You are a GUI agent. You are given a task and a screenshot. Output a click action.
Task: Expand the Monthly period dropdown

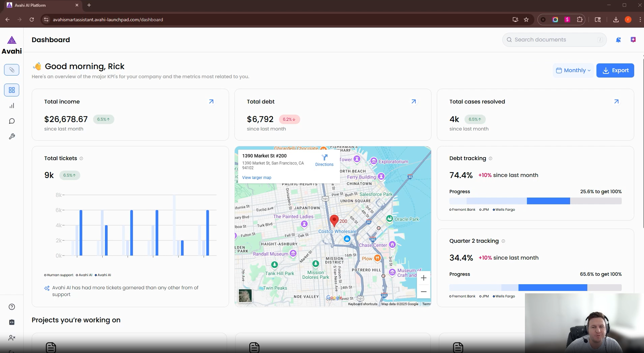[x=573, y=70]
